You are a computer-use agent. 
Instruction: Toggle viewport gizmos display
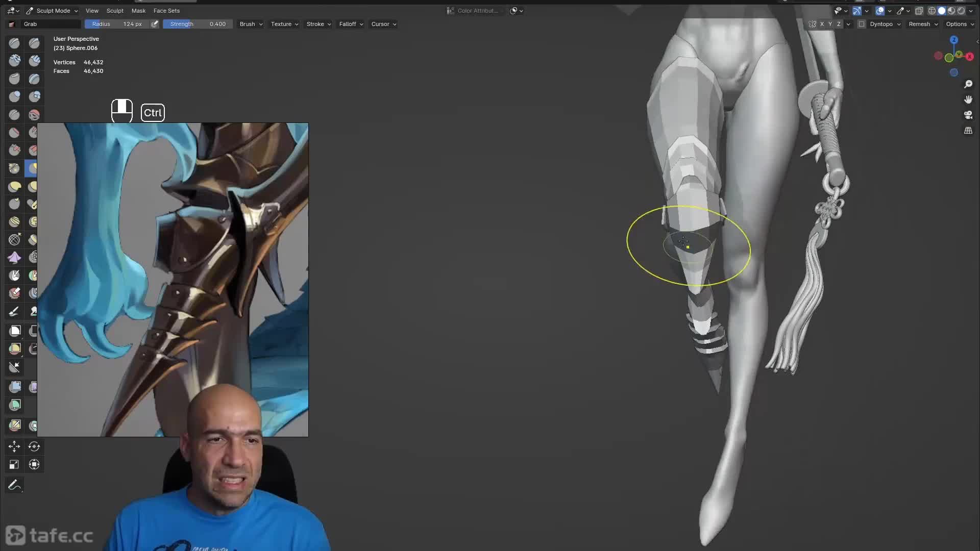coord(857,11)
